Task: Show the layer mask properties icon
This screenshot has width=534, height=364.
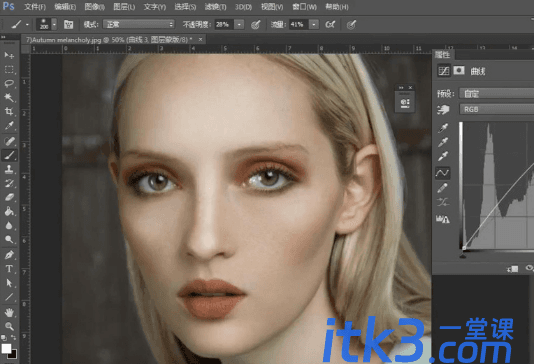Action: 459,70
